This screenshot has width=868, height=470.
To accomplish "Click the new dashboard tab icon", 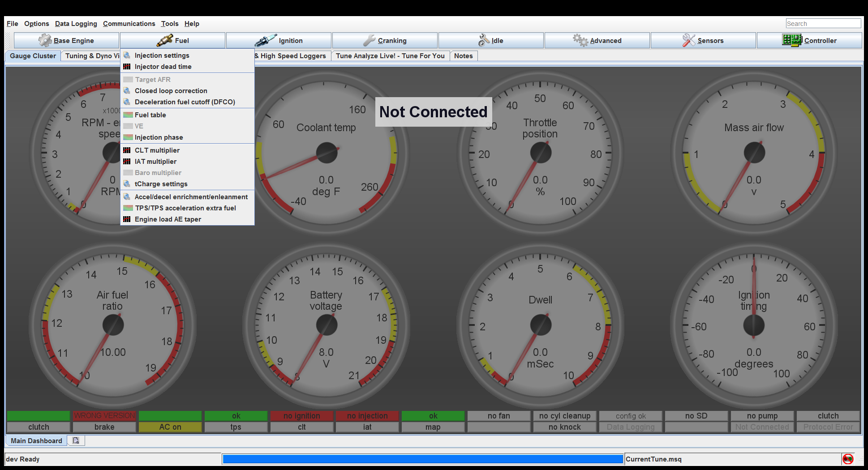I will click(76, 440).
